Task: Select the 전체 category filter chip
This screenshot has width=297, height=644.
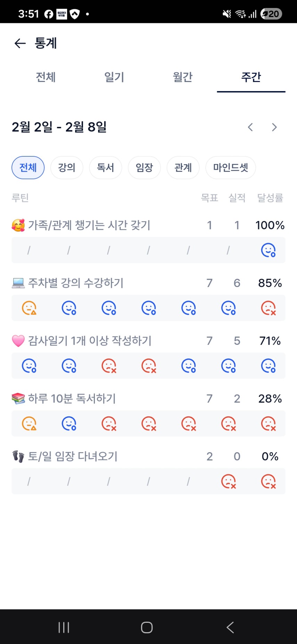Action: tap(28, 168)
